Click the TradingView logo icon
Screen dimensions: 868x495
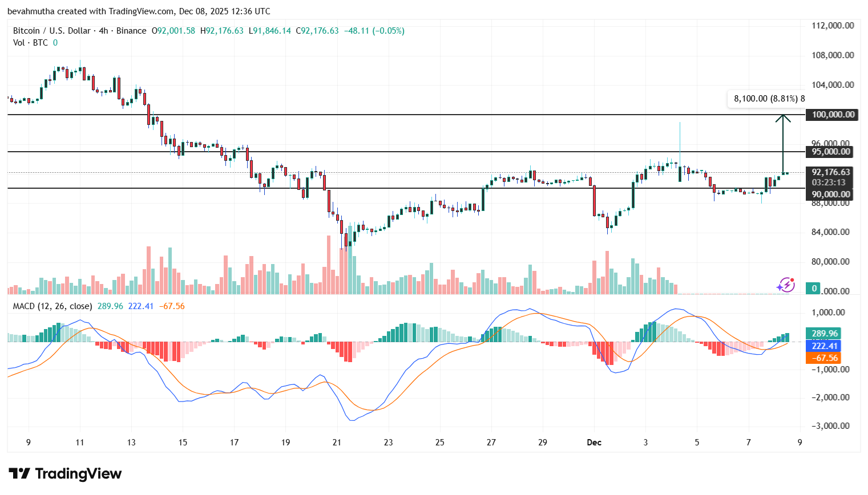point(21,473)
